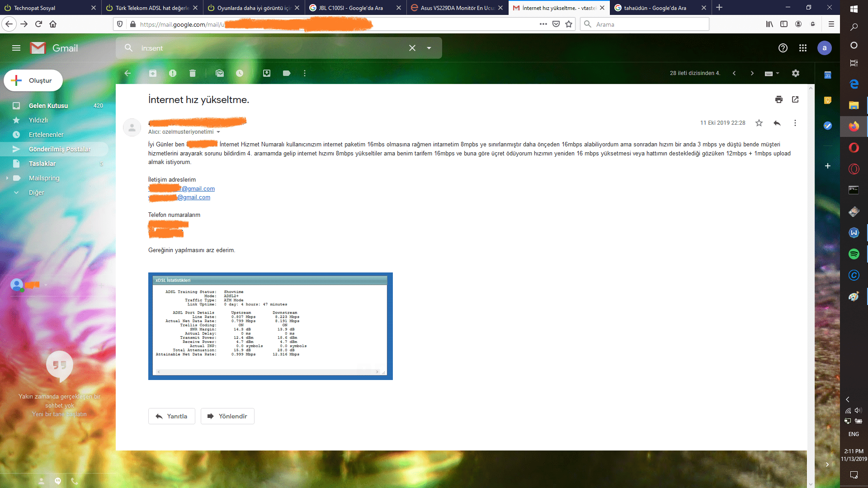
Task: Print this conversation
Action: 778,99
